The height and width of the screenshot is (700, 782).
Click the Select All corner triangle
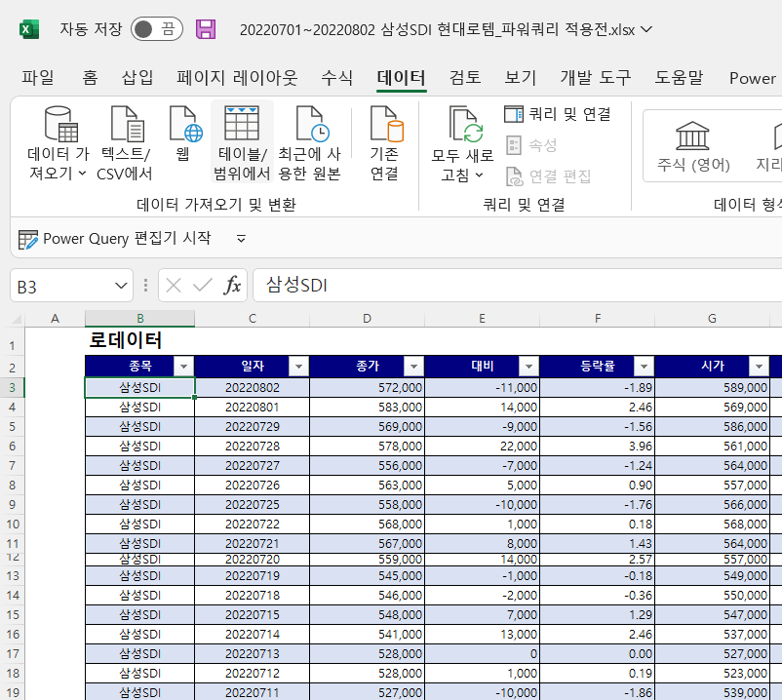[16, 319]
